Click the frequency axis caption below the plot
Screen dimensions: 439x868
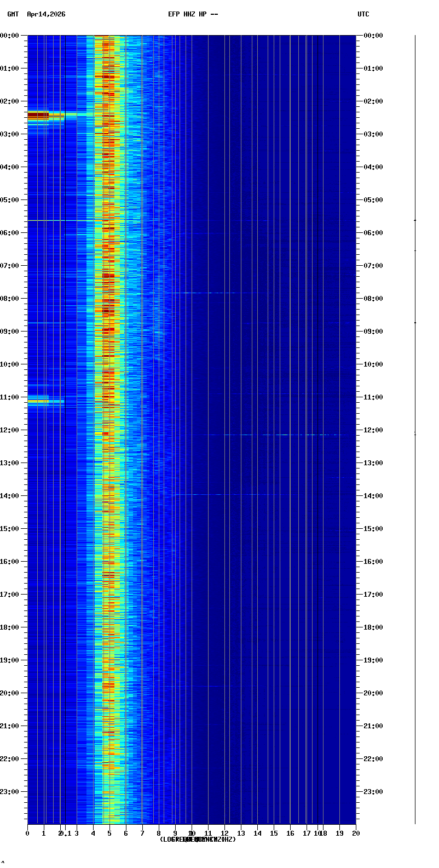[x=198, y=840]
